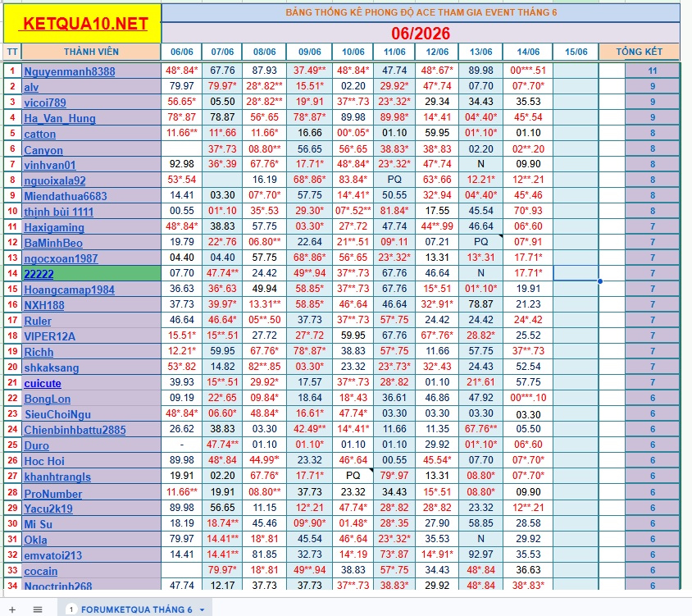Viewport: 692px width, 616px height.
Task: Open member link Canyon
Action: pyautogui.click(x=43, y=150)
